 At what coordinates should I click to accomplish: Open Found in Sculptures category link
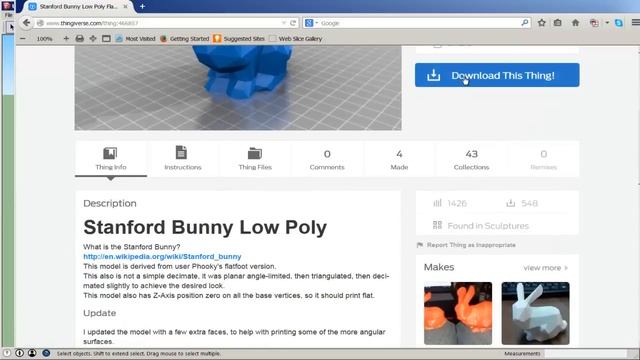[x=480, y=225]
